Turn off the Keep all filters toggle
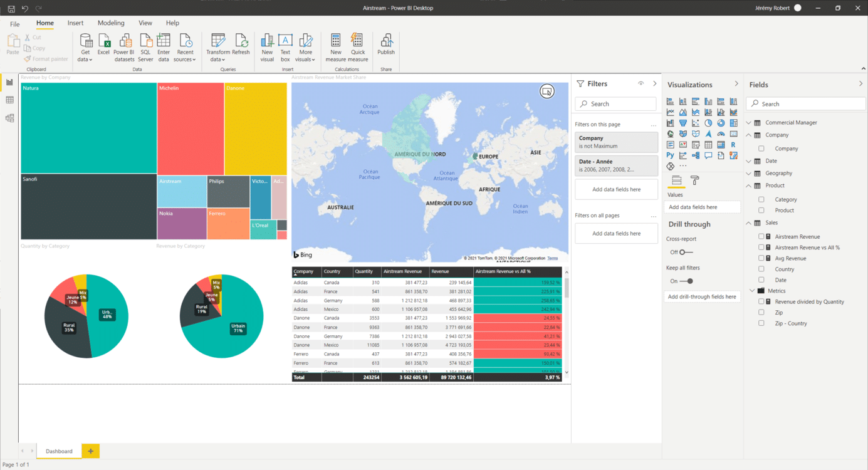The width and height of the screenshot is (868, 470). (x=686, y=281)
